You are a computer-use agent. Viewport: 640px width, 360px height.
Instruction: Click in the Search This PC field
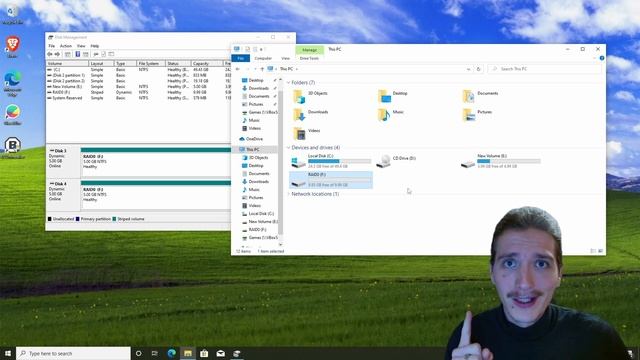pos(545,69)
